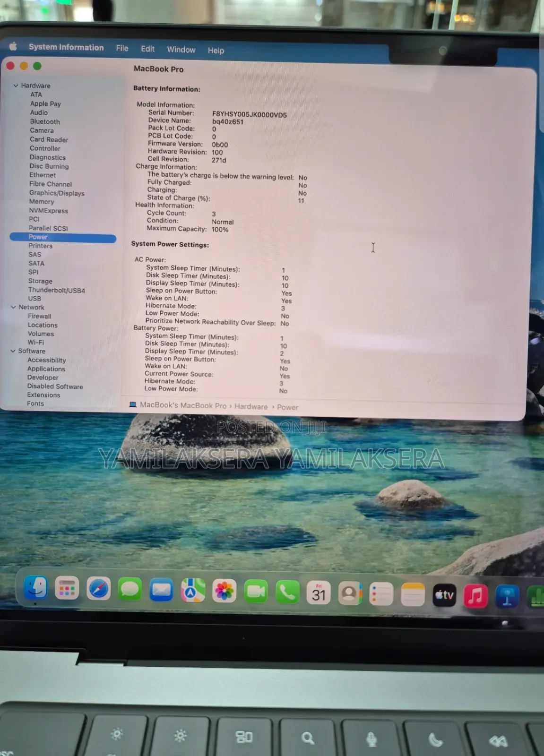
Task: Open Keynote app in the dock
Action: click(507, 596)
